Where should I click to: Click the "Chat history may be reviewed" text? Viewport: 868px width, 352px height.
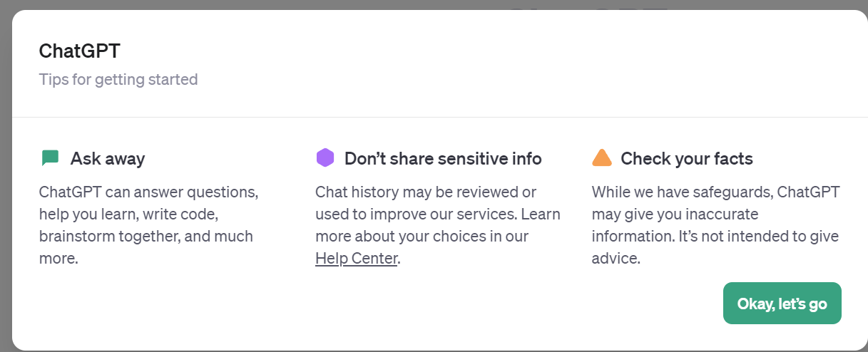click(x=426, y=192)
